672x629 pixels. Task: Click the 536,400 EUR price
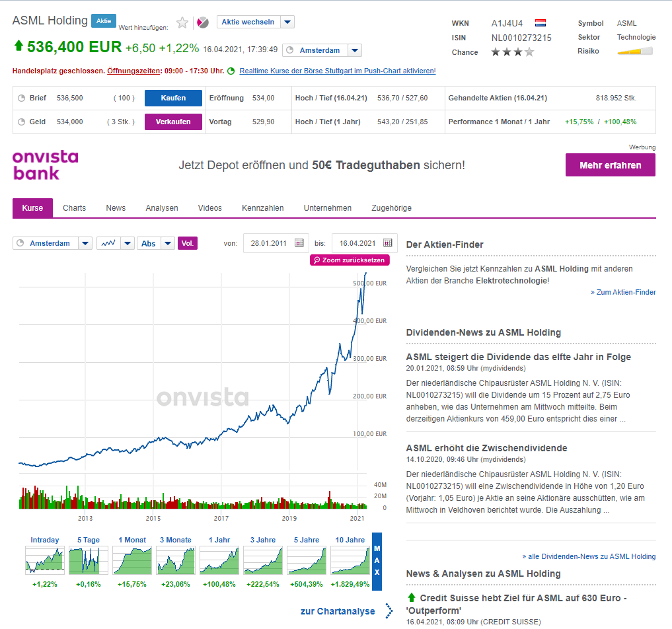[74, 47]
